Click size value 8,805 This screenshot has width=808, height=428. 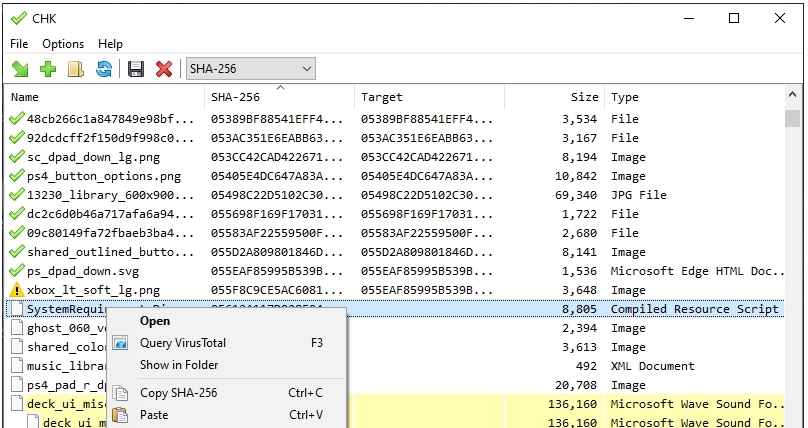580,309
